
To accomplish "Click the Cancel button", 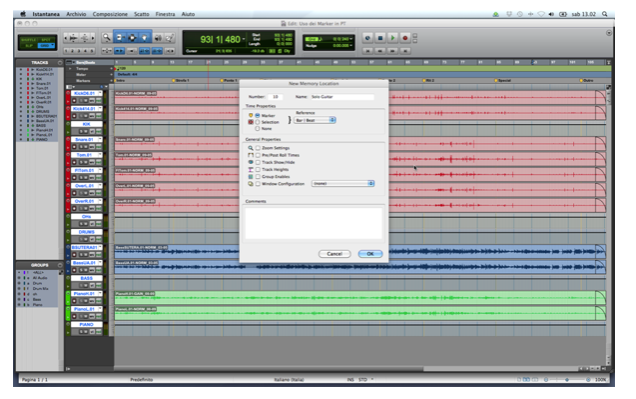I will (x=334, y=254).
